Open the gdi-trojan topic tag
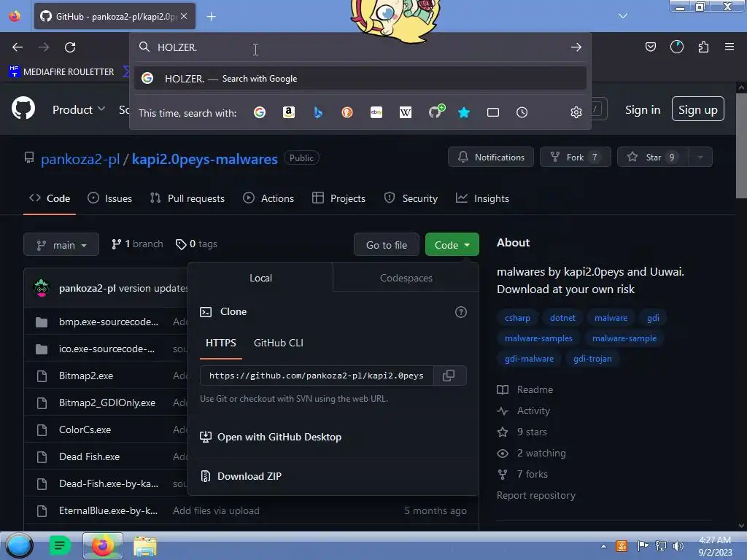This screenshot has width=747, height=560. coord(592,359)
